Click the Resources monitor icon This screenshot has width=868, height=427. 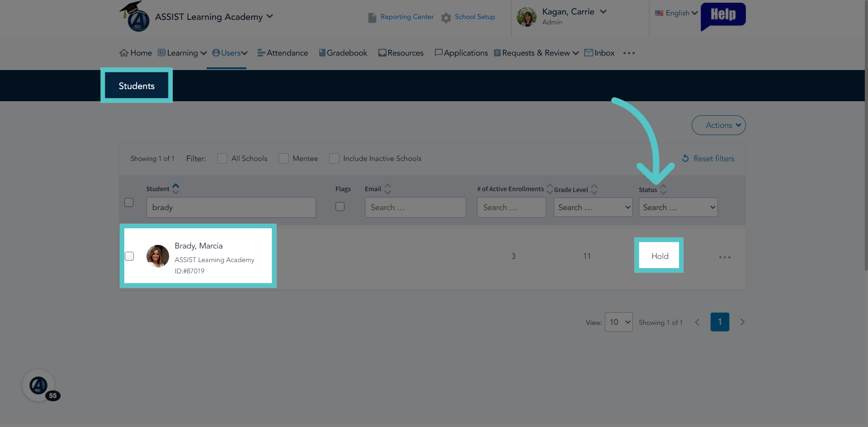382,53
